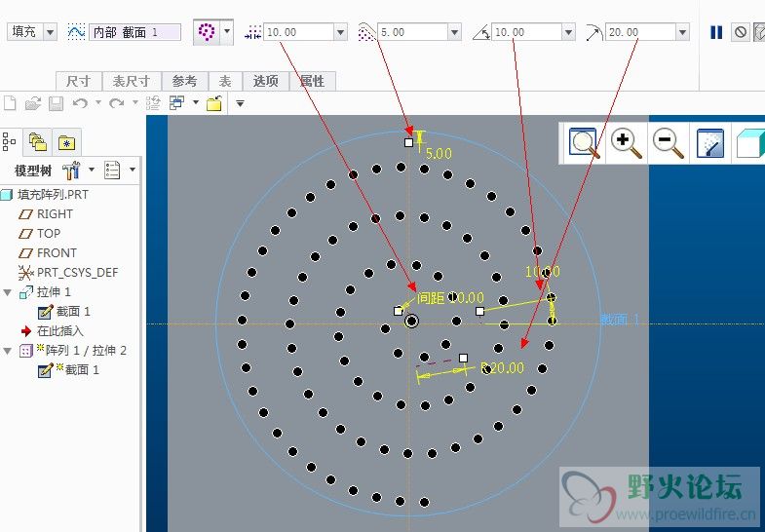
Task: Click the display style cube icon
Action: [x=750, y=143]
